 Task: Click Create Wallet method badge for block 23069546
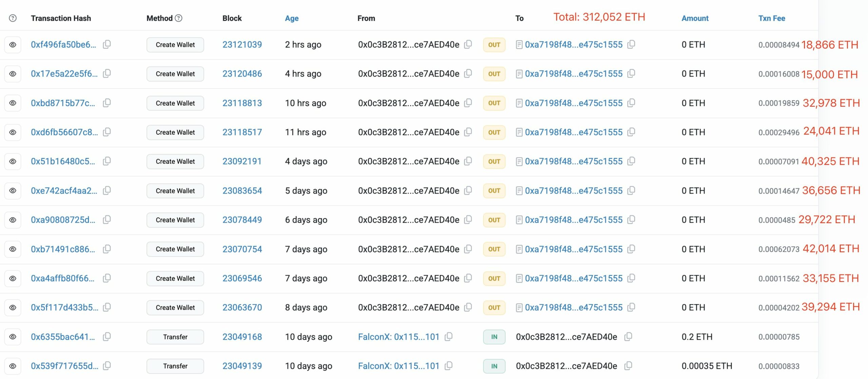175,278
